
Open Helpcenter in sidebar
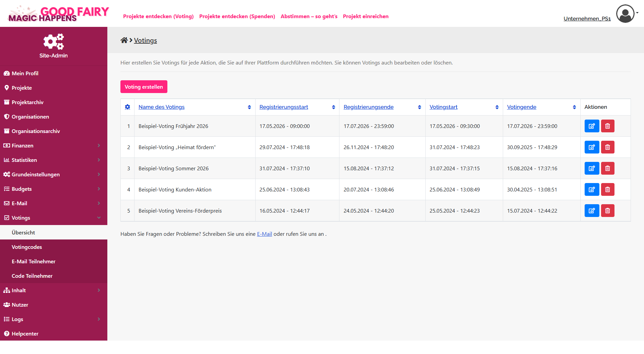point(54,334)
